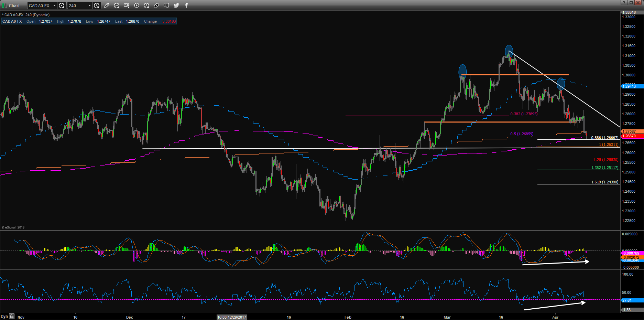Click the Dec label on time axis
The height and width of the screenshot is (320, 644).
click(x=130, y=317)
